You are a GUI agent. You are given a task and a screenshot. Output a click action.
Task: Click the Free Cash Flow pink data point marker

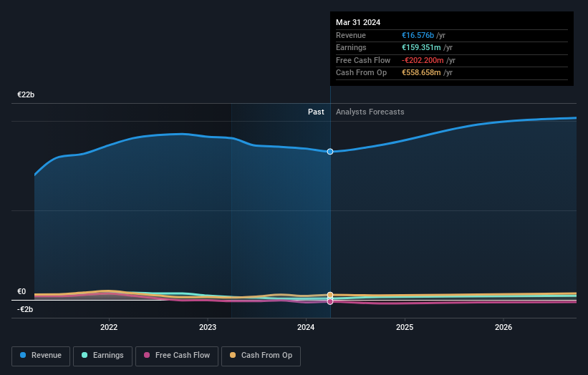pos(330,301)
